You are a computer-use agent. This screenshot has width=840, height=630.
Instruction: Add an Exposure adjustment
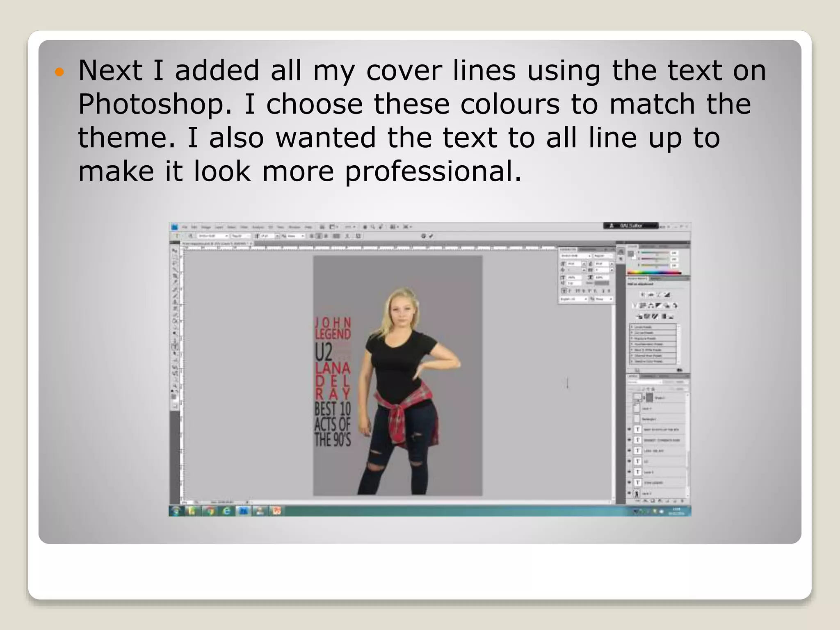667,294
